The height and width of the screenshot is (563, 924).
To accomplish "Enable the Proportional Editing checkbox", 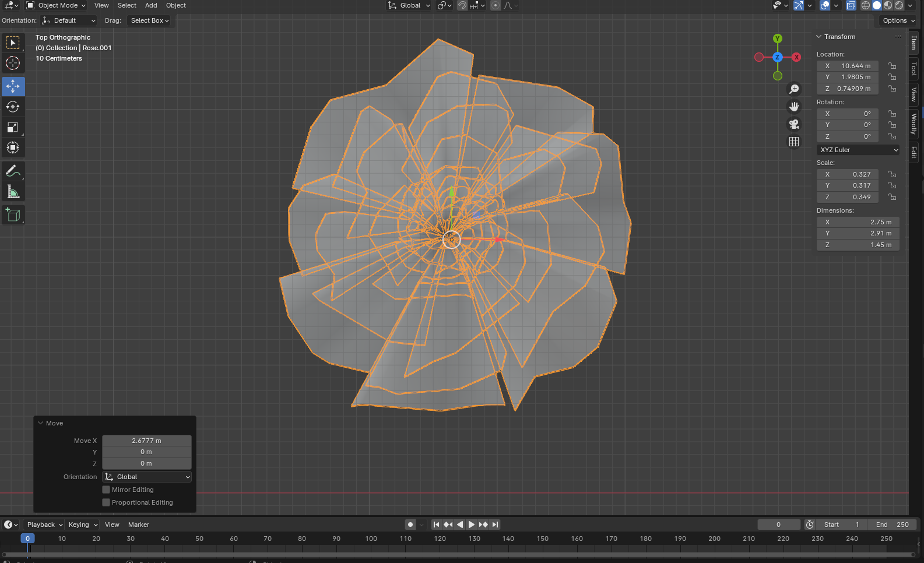I will click(106, 502).
